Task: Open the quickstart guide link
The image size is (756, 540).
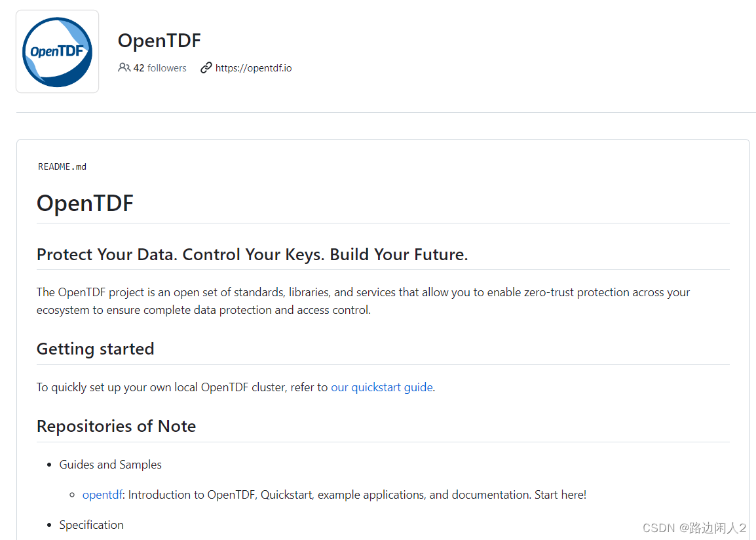Action: click(382, 387)
